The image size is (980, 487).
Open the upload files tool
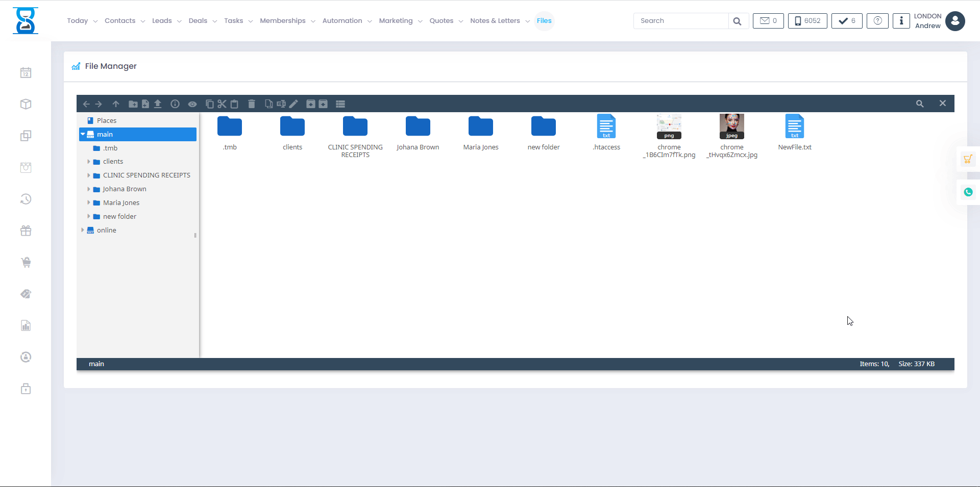coord(158,104)
